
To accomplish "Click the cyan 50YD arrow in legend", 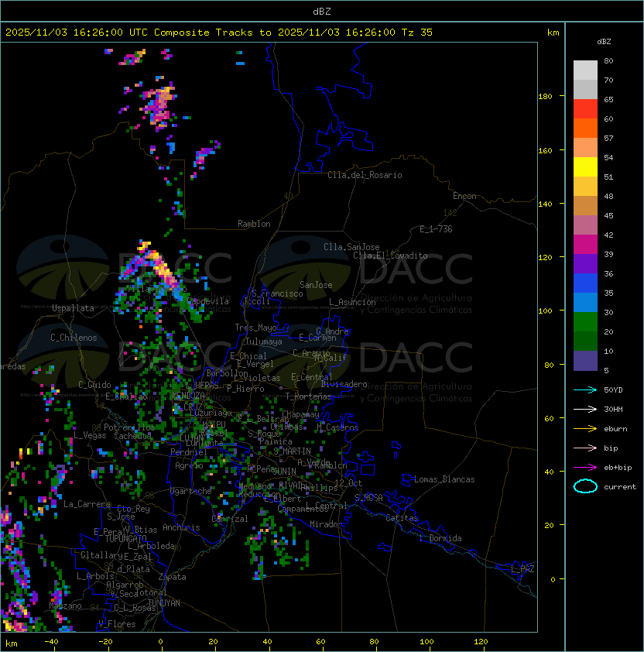I will 585,390.
